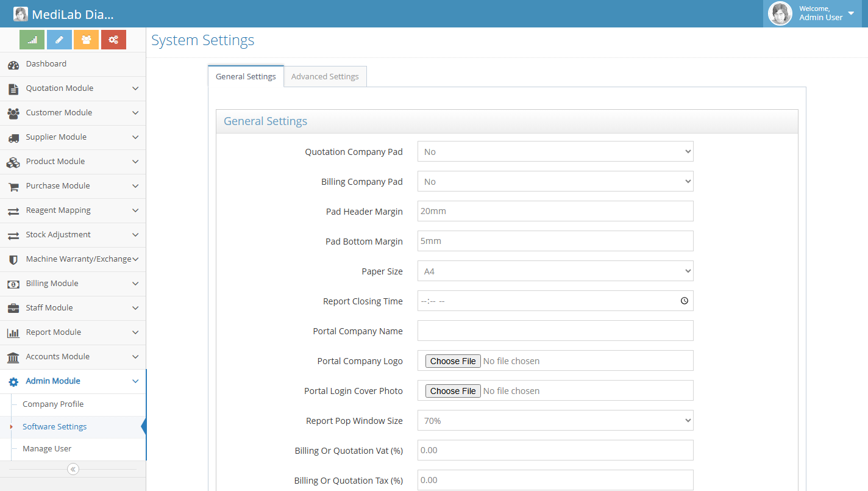Collapse the sidebar with double-arrow icon
The image size is (868, 491).
click(x=73, y=469)
